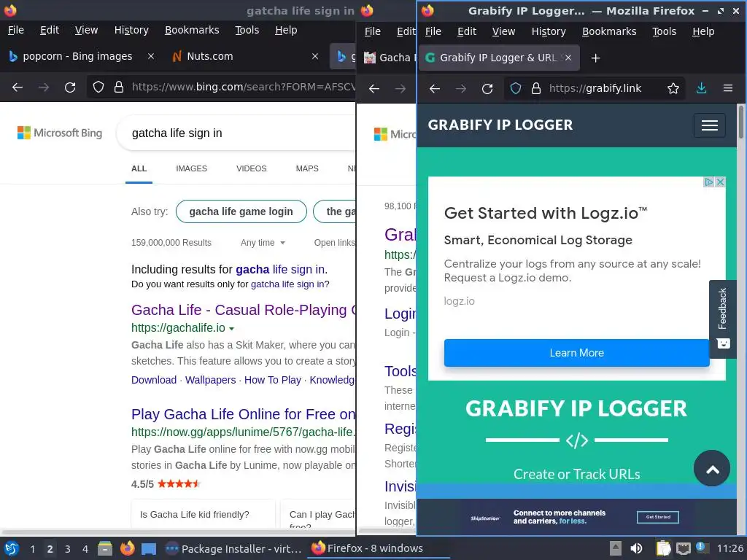Click back arrow in middle Firefox window

(374, 88)
